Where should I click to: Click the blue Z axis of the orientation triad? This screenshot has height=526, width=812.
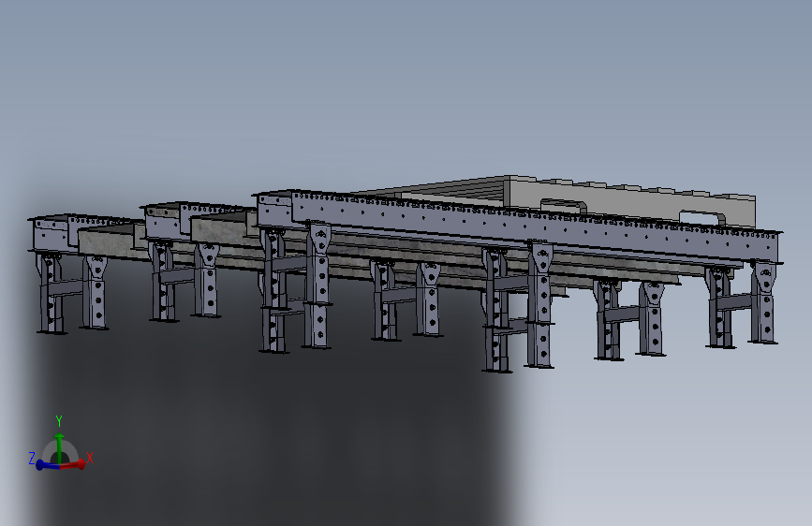click(47, 465)
